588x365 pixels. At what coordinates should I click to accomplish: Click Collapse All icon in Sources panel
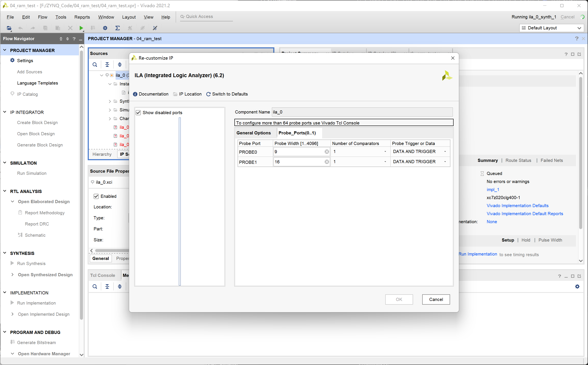[107, 65]
